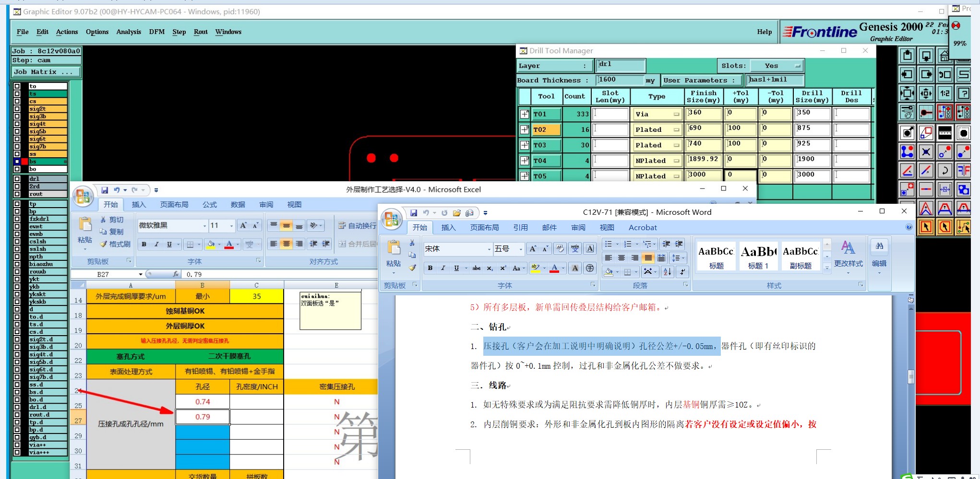Click the subscript icon in Word
The height and width of the screenshot is (479, 980).
pos(490,268)
